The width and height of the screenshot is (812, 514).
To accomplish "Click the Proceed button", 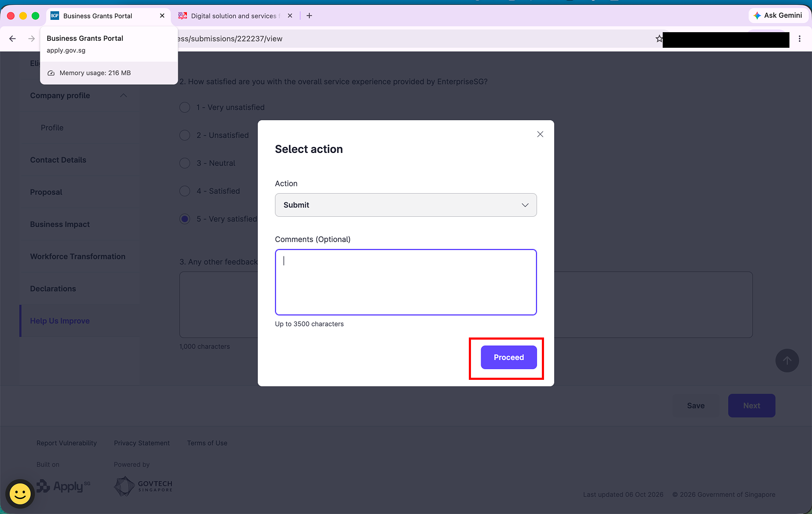I will coord(509,357).
